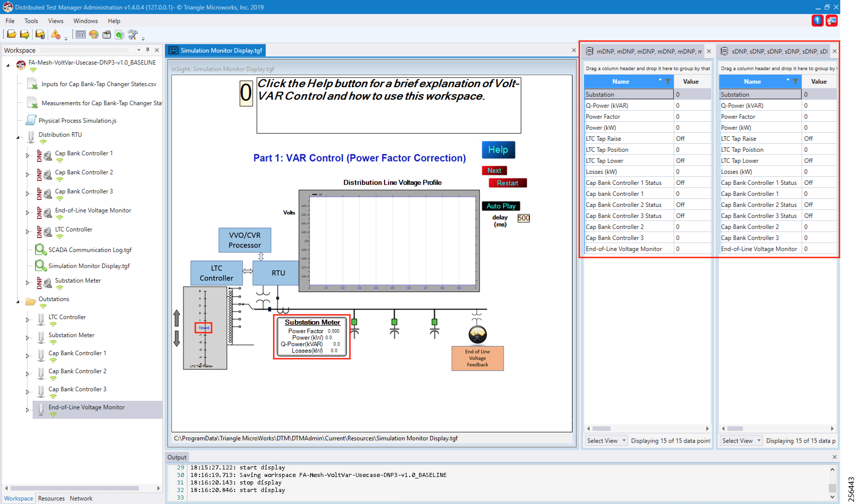The height and width of the screenshot is (504, 855).
Task: Open the Windows menu
Action: tap(85, 21)
